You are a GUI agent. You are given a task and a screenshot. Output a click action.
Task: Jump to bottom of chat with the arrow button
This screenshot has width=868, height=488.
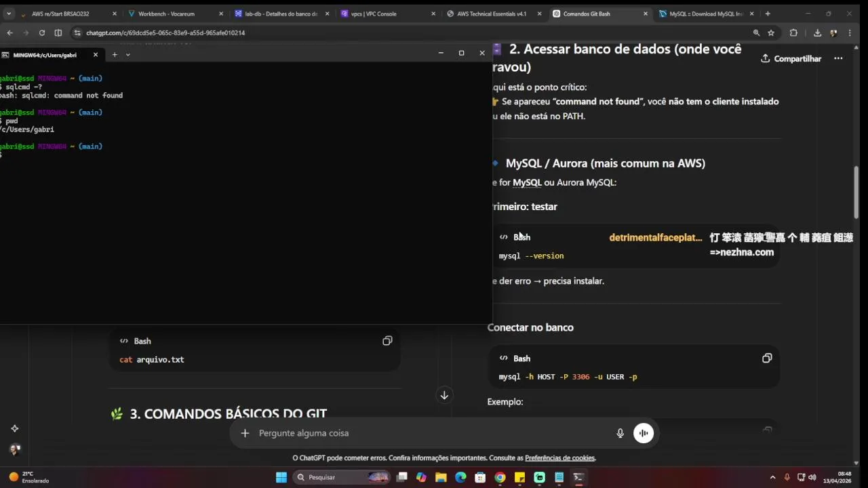click(x=444, y=395)
